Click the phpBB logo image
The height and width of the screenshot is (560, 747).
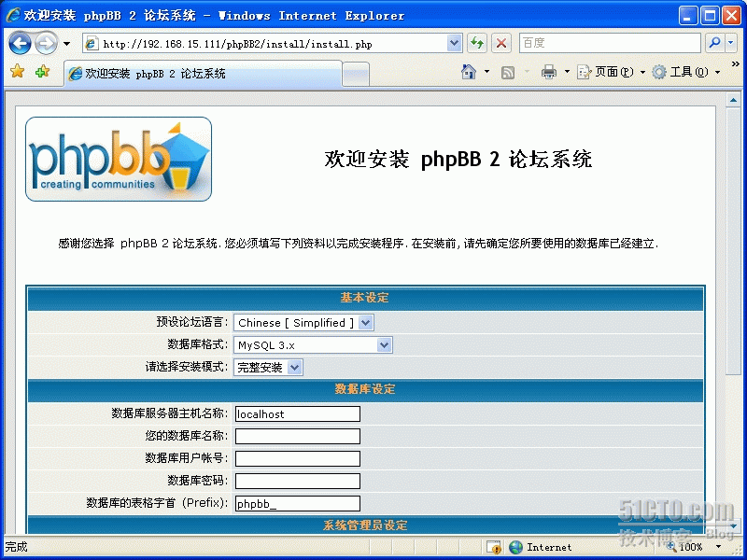pos(119,159)
